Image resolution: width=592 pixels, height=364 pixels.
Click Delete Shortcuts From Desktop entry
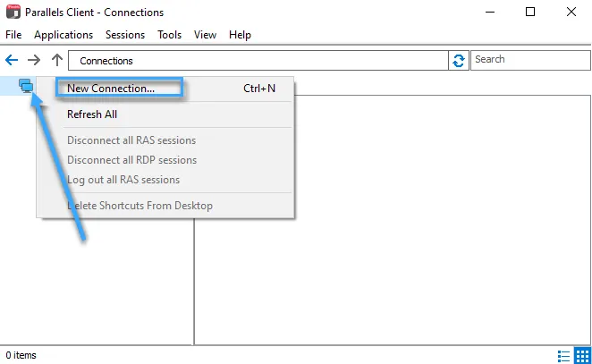(165, 206)
